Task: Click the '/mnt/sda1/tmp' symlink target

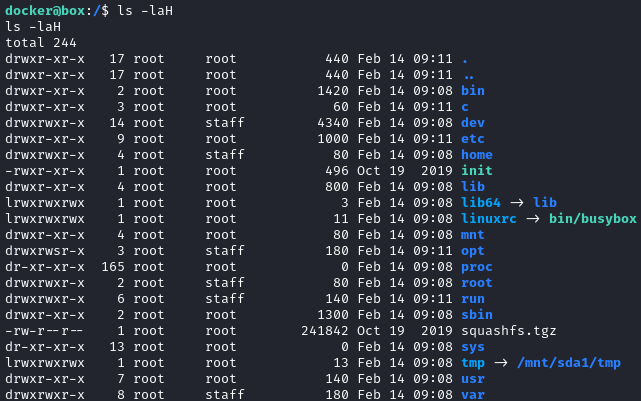Action: (x=569, y=363)
